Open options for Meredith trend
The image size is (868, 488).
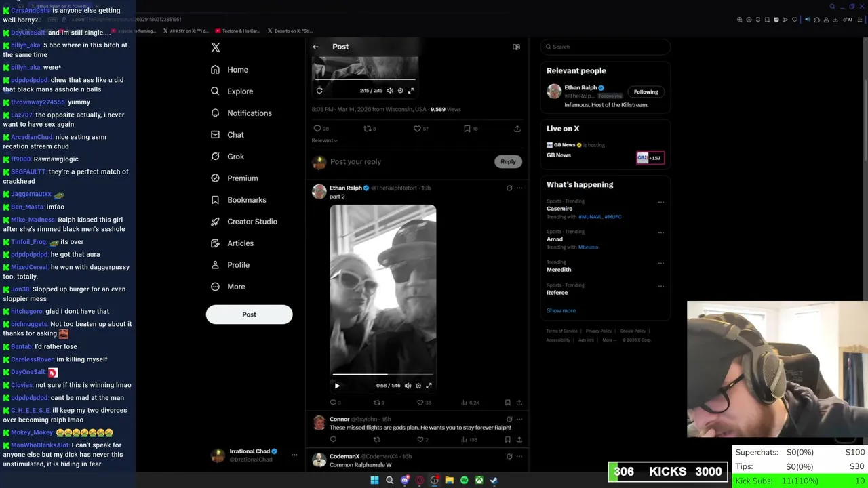tap(661, 263)
